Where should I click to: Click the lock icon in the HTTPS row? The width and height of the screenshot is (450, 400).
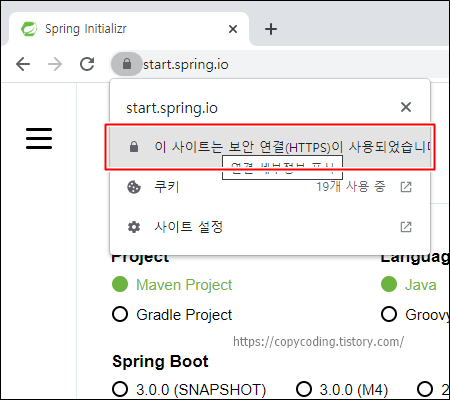coord(134,146)
